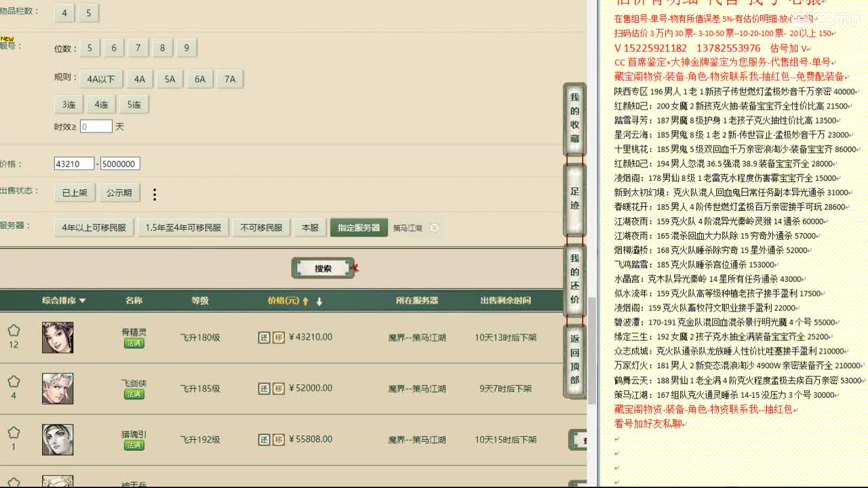
Task: Click the 移 transfer icon on the ¥52000.00 row
Action: [x=279, y=388]
